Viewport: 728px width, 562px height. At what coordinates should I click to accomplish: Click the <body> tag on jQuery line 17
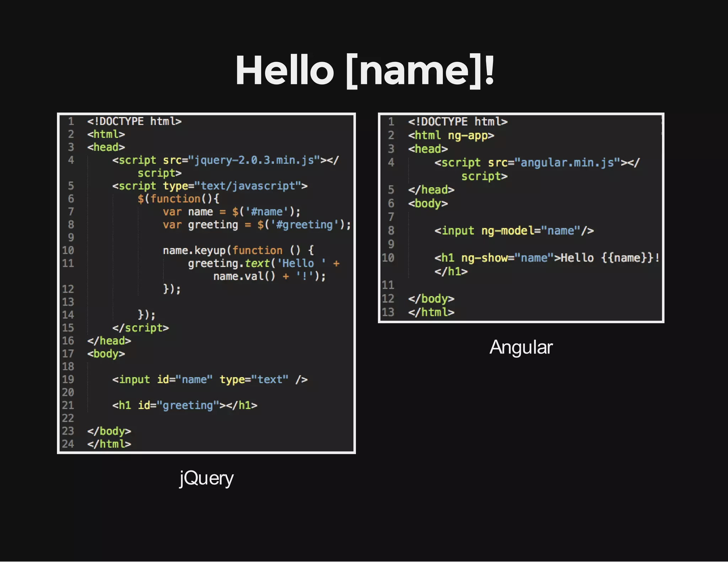tap(106, 353)
